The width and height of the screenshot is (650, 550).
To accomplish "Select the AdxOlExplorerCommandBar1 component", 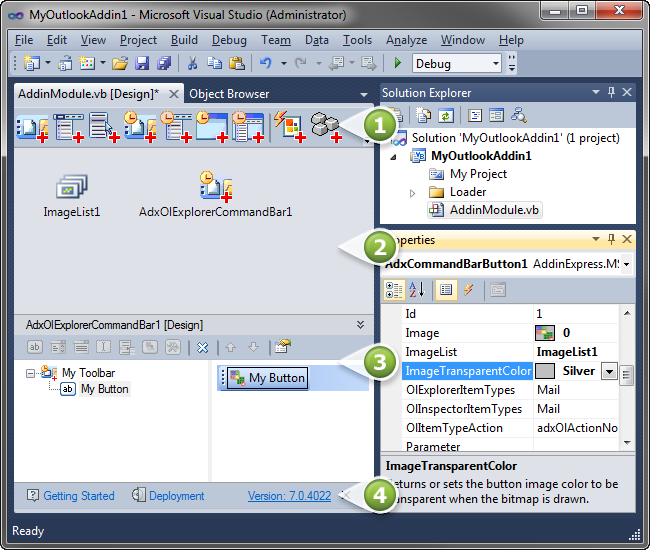I will point(216,195).
